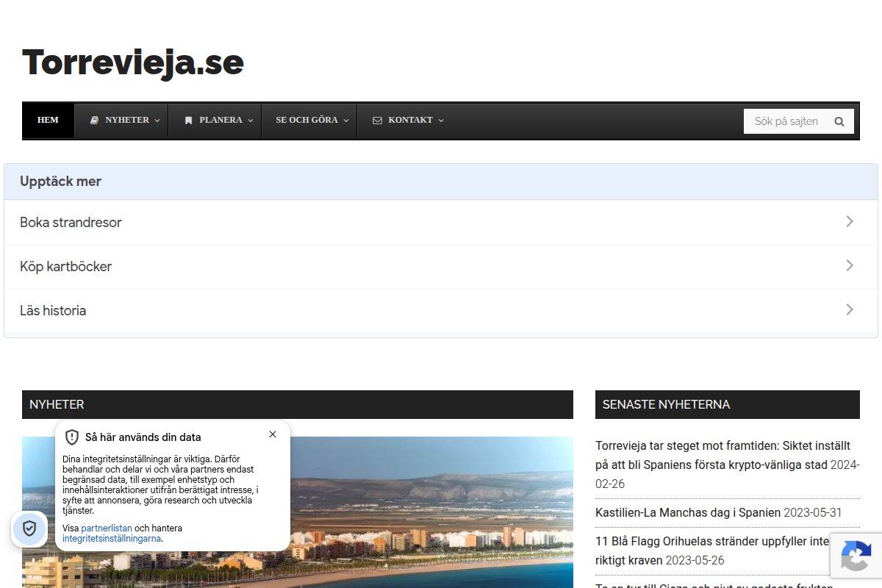This screenshot has width=882, height=588.
Task: Close the data usage popup
Action: click(x=273, y=434)
